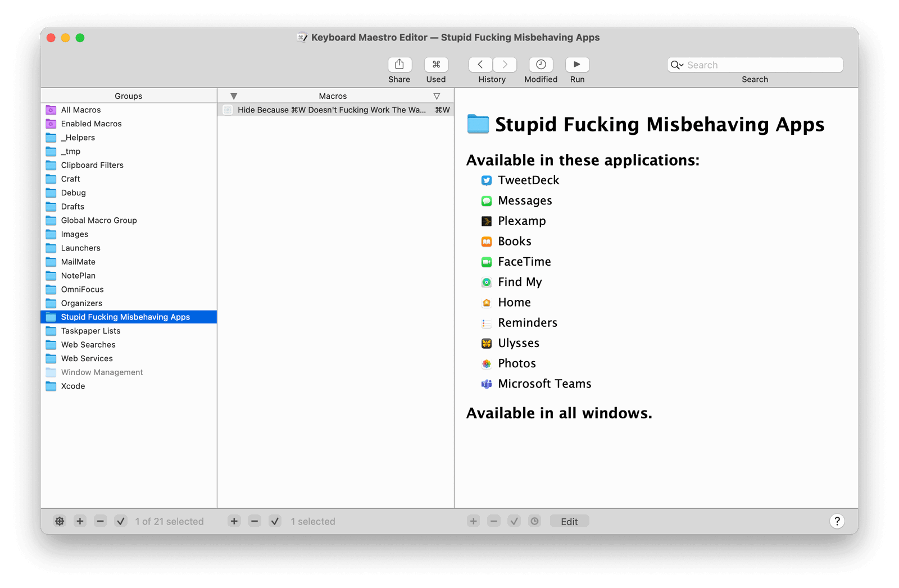
Task: Add a new macro group
Action: pos(80,521)
